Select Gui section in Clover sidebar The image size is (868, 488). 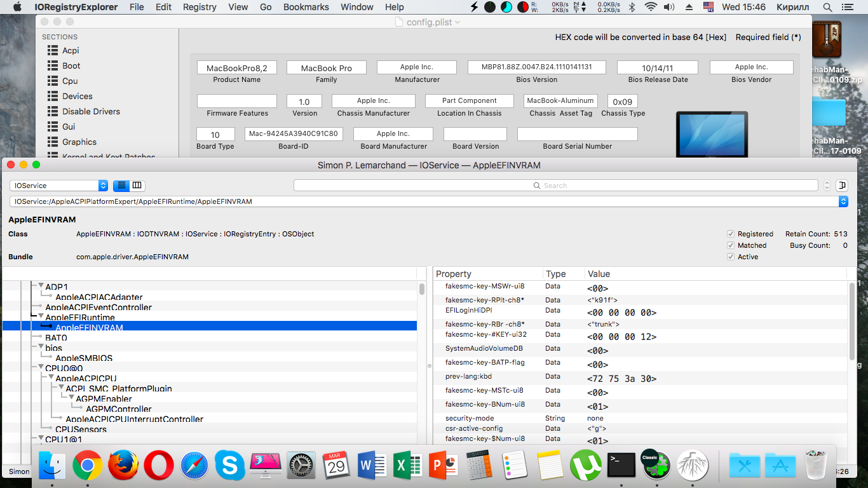pyautogui.click(x=69, y=127)
